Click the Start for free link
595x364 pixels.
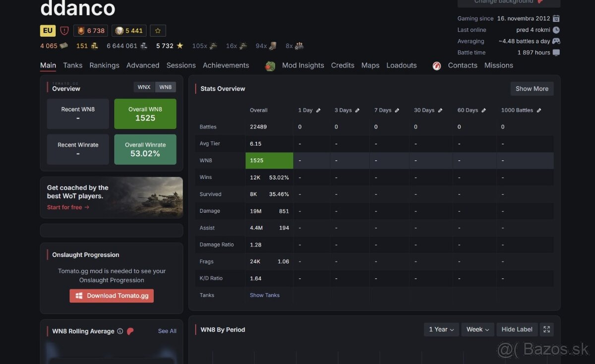click(68, 207)
